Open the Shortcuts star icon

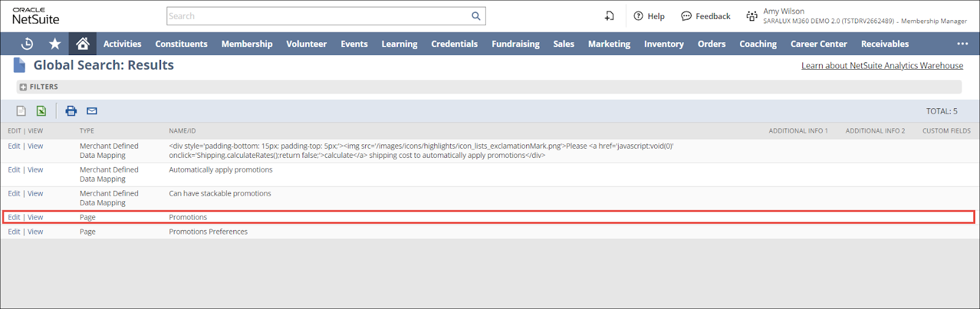(x=55, y=44)
